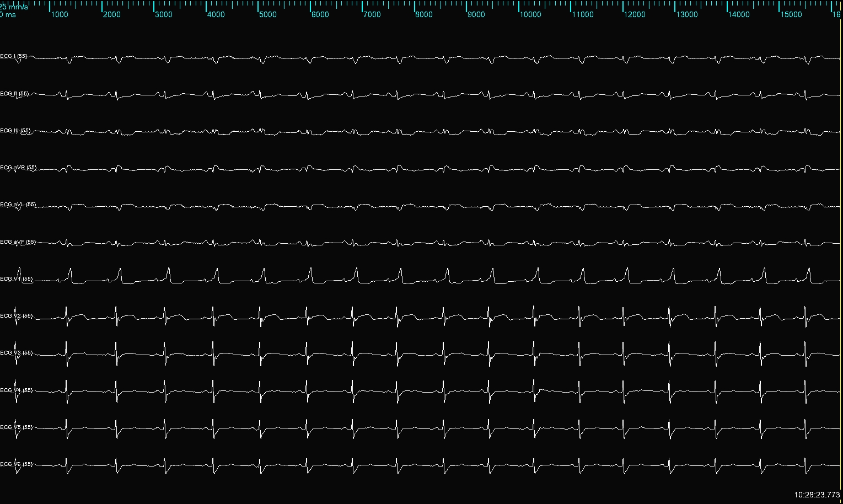This screenshot has width=843, height=504.
Task: Select the ECG V3 channel label
Action: (x=17, y=353)
